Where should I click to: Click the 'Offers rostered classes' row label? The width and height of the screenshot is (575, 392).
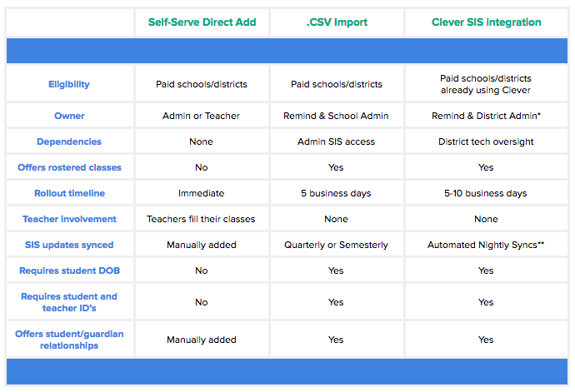[69, 167]
